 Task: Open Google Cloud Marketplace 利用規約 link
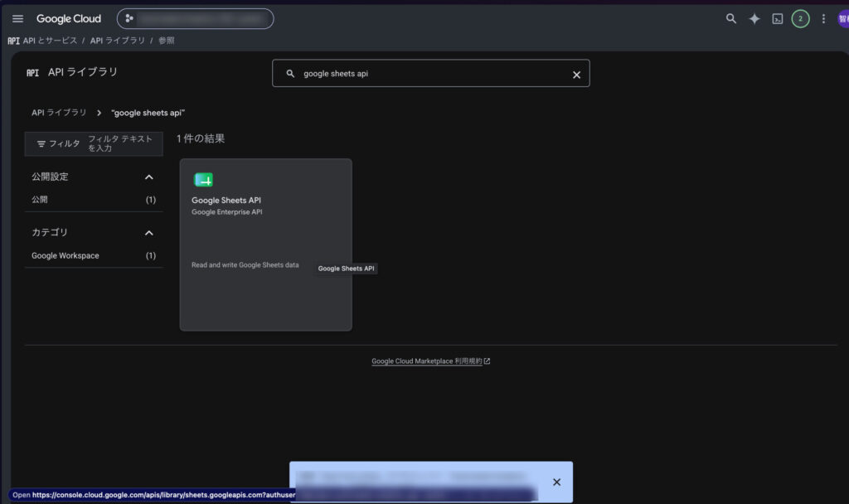[x=430, y=361]
